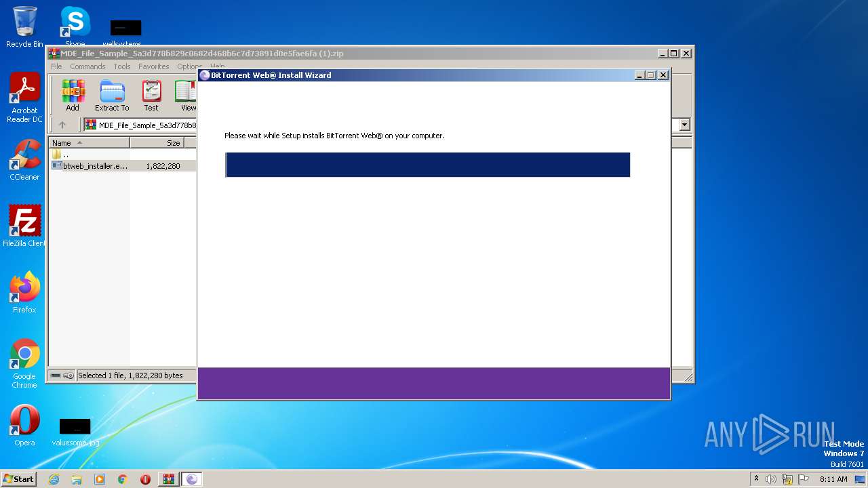The image size is (868, 488).
Task: Select the valuesome.jpg desktop file
Action: click(75, 432)
